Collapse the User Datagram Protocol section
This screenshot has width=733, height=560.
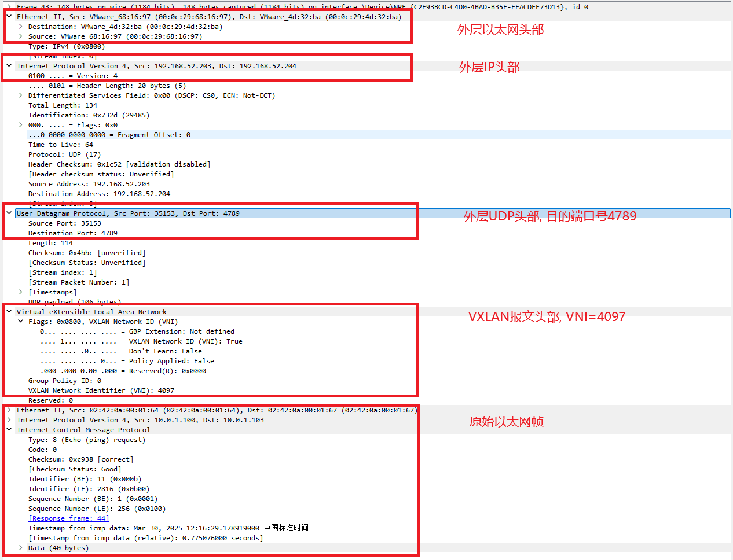tap(9, 213)
